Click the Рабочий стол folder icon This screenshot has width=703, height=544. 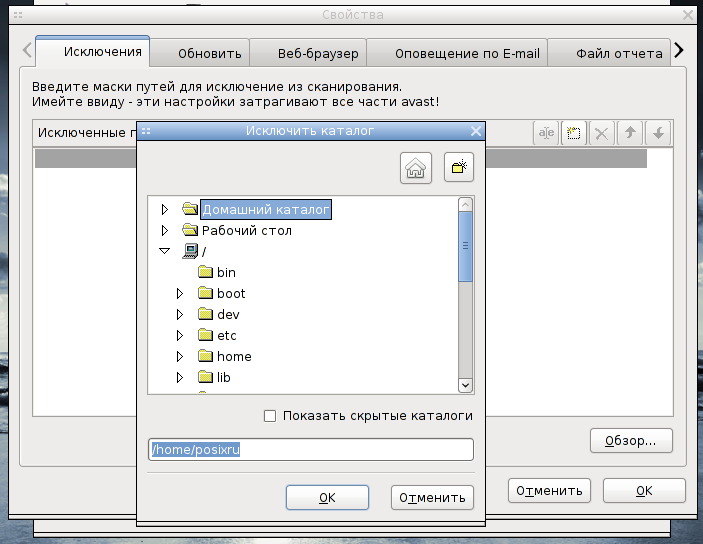[190, 230]
